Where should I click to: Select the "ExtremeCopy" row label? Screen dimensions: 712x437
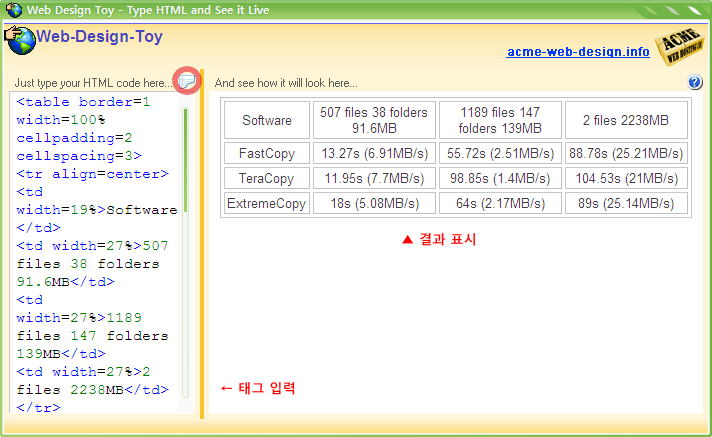tap(267, 203)
